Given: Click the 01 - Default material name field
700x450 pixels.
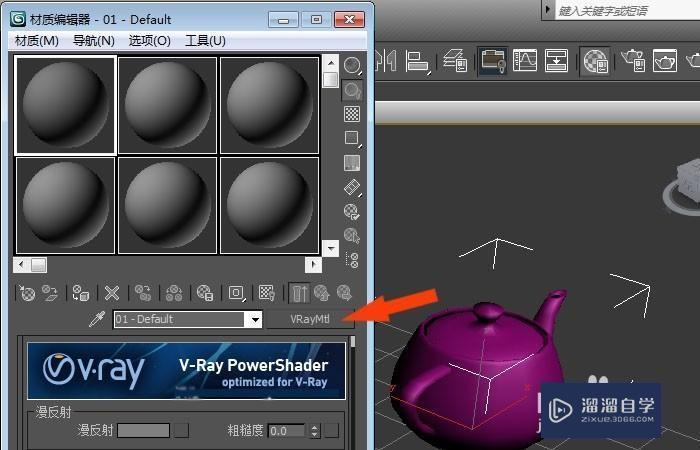Looking at the screenshot, I should (x=179, y=319).
